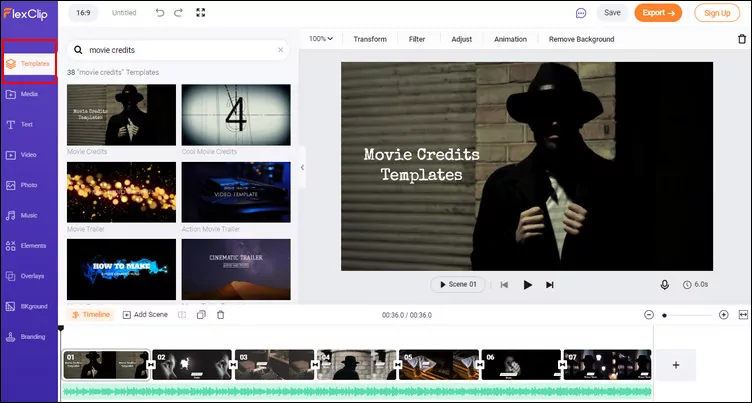Select scene 02 in the timeline
This screenshot has width=752, height=403.
[192, 365]
